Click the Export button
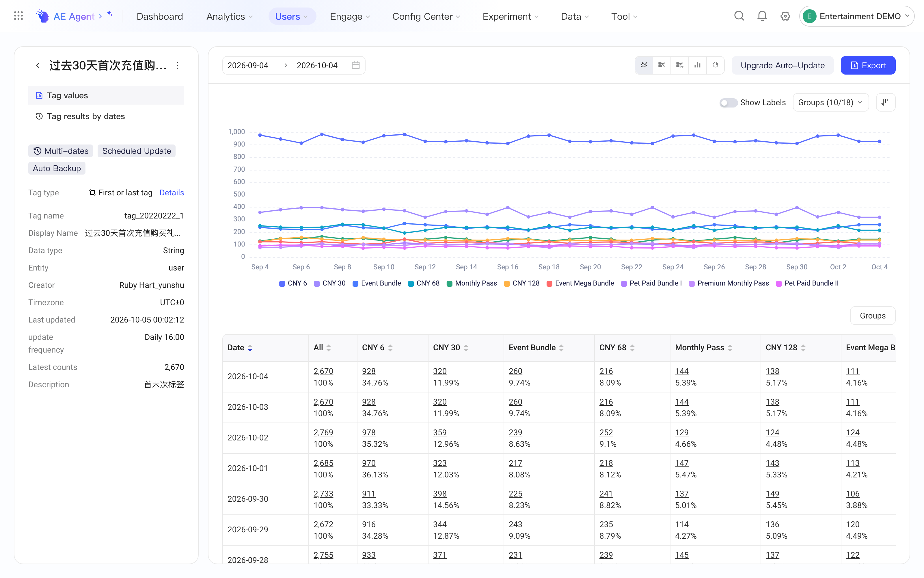This screenshot has width=924, height=578. (x=868, y=65)
